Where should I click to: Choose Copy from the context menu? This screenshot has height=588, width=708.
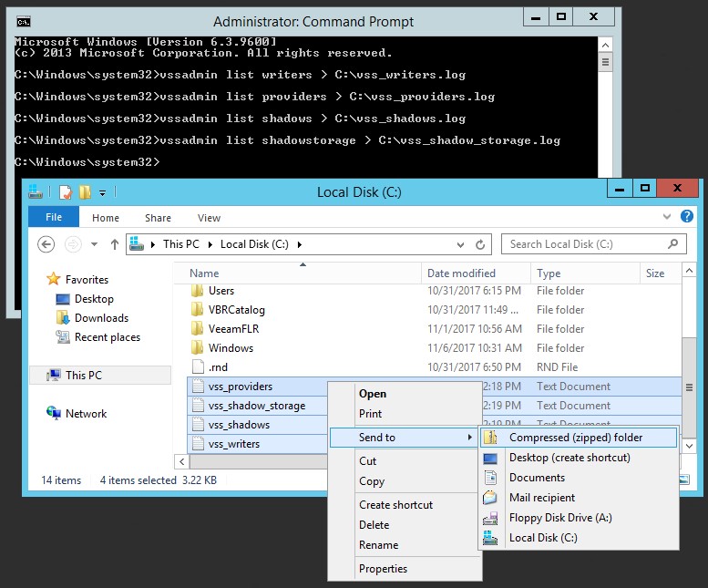405,481
